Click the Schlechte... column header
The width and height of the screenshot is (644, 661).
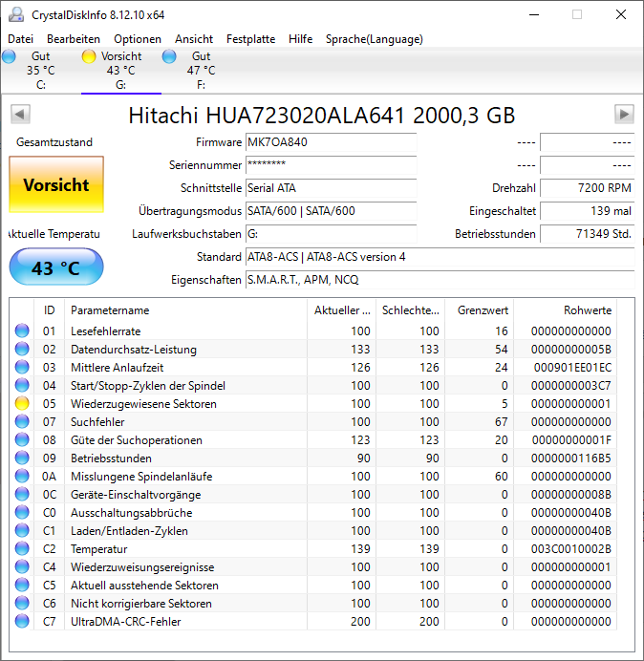pos(410,310)
